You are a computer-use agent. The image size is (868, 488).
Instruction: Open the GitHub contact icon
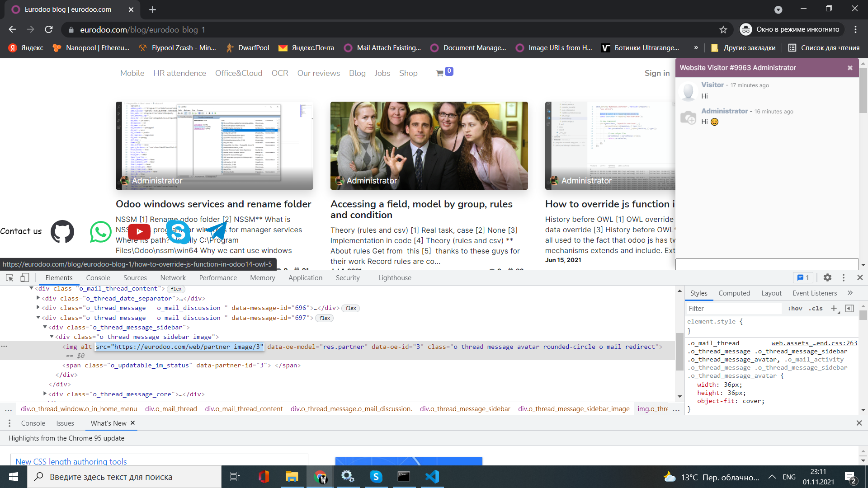(x=62, y=231)
